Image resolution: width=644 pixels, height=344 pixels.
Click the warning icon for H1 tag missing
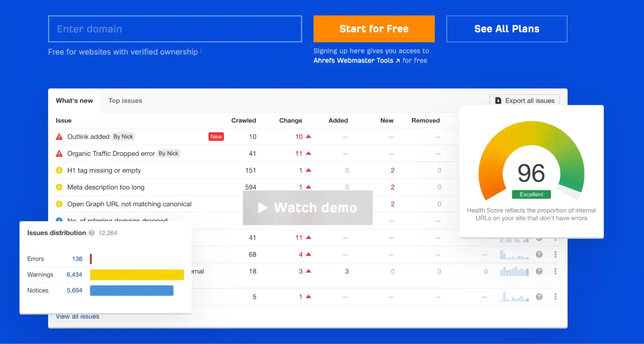pyautogui.click(x=59, y=170)
